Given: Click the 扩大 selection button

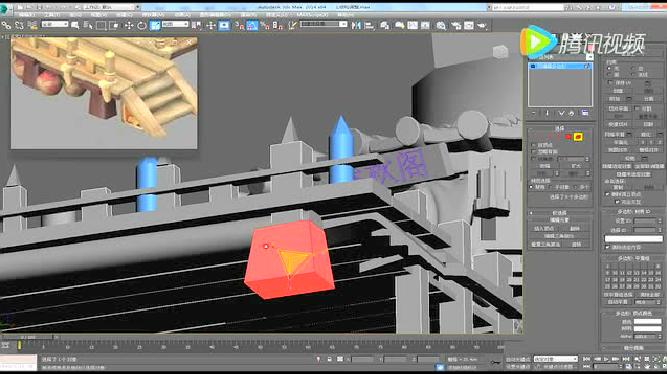Looking at the screenshot, I should (576, 166).
